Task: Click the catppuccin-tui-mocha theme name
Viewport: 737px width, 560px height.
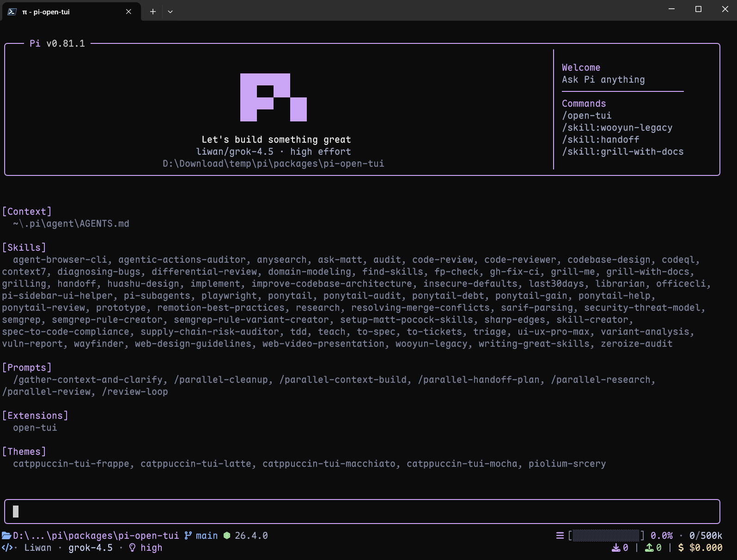Action: (x=462, y=464)
